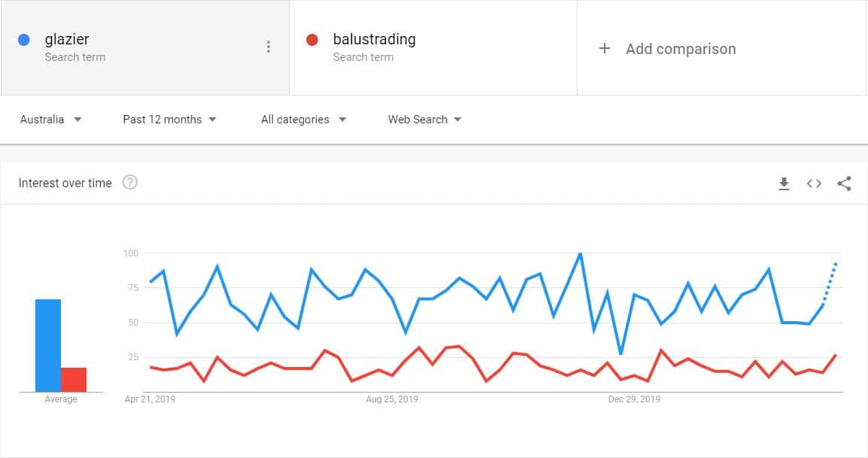The image size is (868, 458).
Task: Click the blue average bar for glazier
Action: (x=48, y=345)
